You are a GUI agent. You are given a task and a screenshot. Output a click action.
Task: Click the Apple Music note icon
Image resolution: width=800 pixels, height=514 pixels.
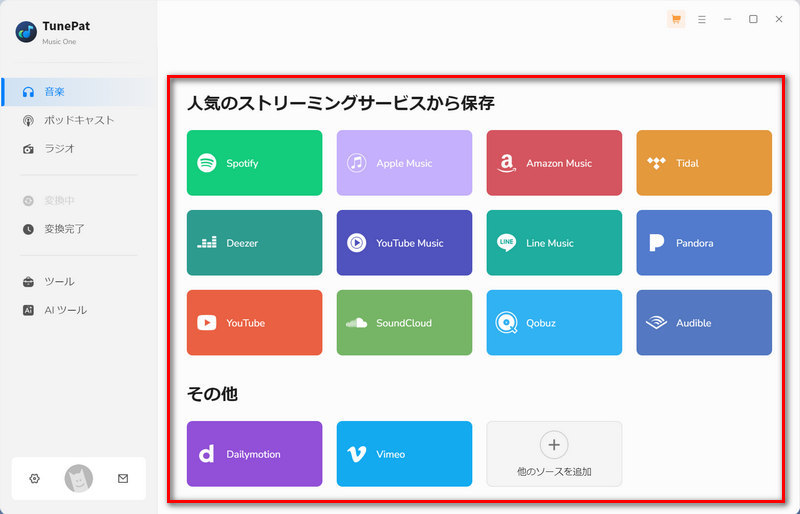click(x=356, y=163)
